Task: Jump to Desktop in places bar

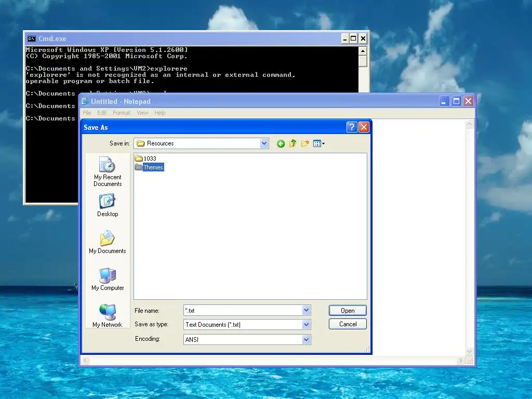Action: pyautogui.click(x=108, y=206)
